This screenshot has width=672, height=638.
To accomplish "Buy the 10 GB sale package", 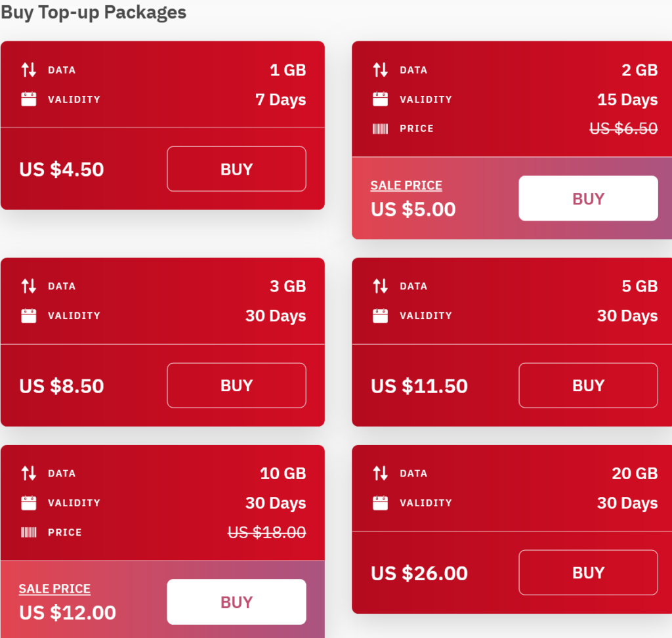I will pyautogui.click(x=236, y=602).
